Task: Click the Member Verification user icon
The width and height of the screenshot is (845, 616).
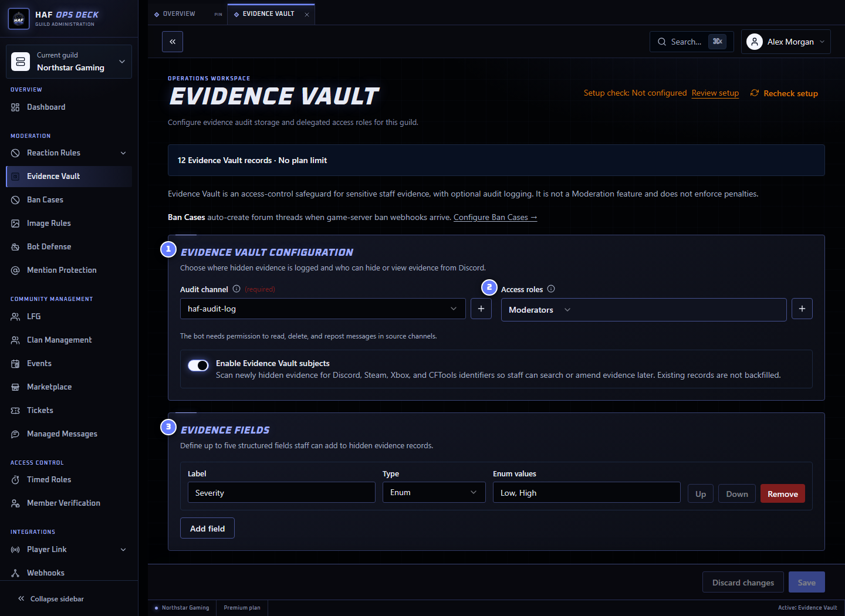Action: [x=15, y=503]
